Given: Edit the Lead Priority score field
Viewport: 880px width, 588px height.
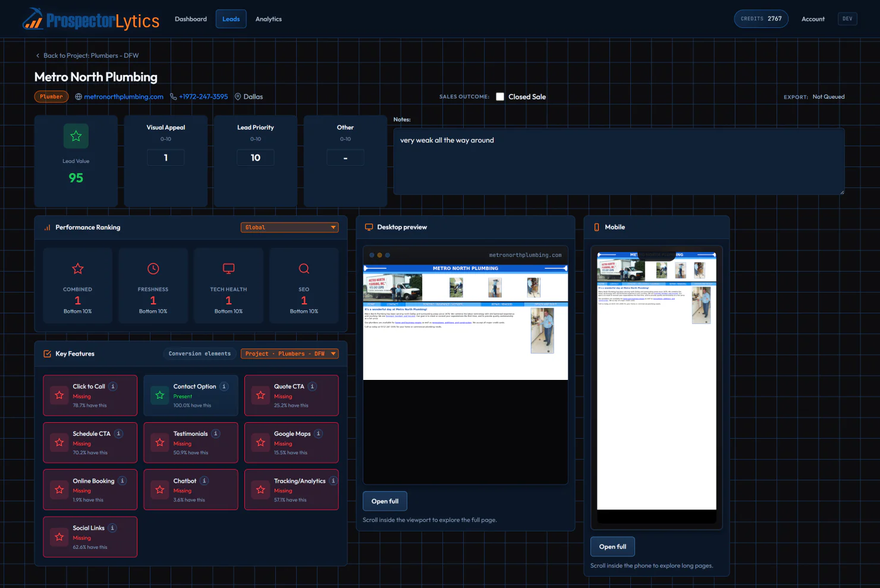Looking at the screenshot, I should (x=256, y=158).
